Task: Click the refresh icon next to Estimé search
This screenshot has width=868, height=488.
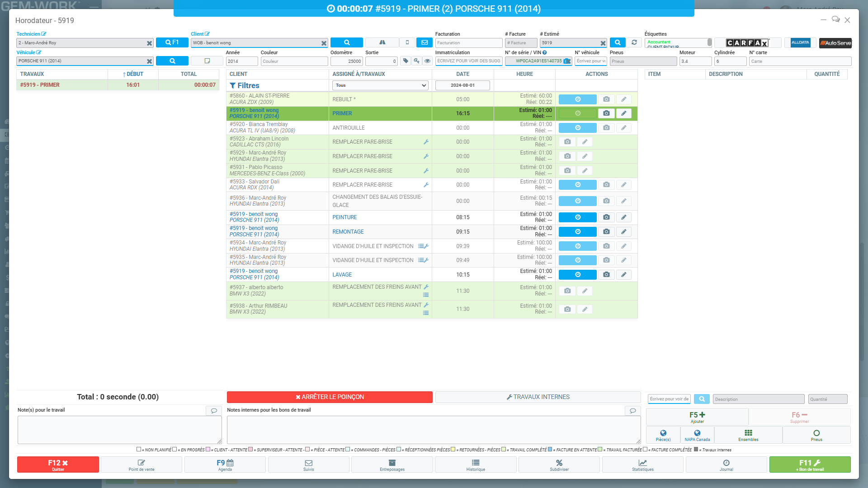Action: click(x=634, y=42)
